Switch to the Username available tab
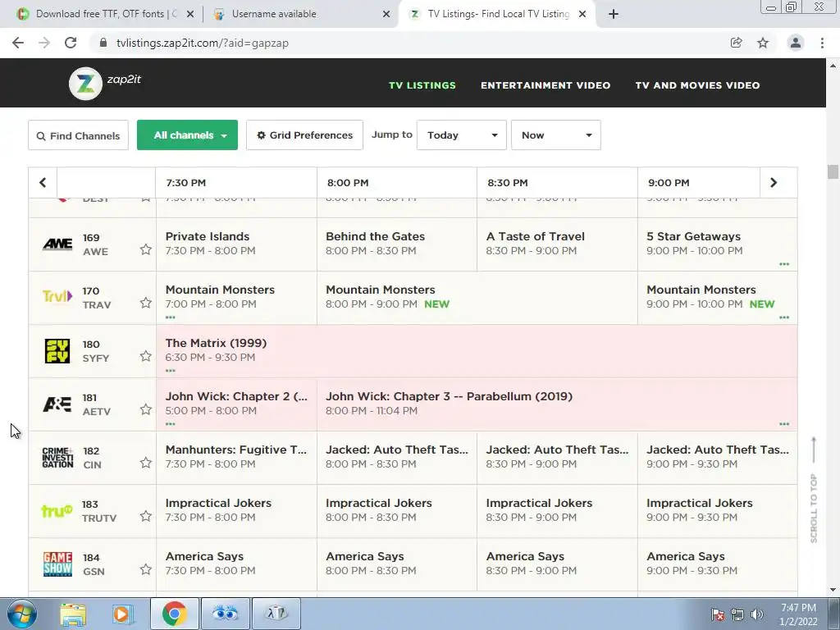 click(x=300, y=14)
